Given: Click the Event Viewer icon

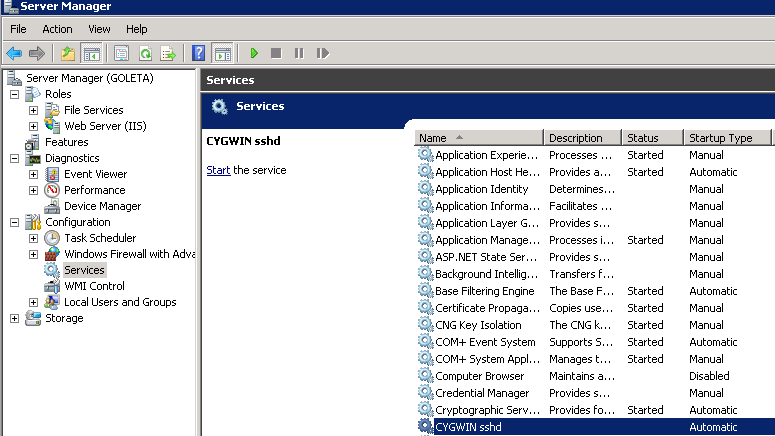Looking at the screenshot, I should coord(52,174).
